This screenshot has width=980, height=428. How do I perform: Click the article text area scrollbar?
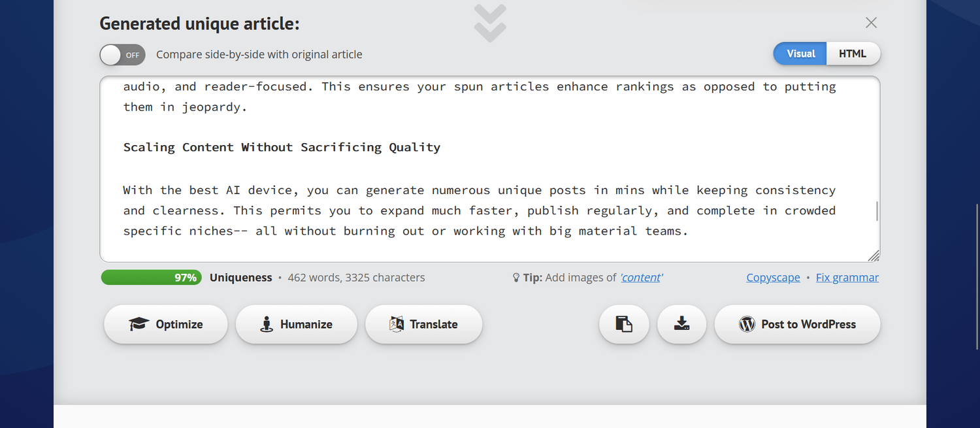[876, 210]
